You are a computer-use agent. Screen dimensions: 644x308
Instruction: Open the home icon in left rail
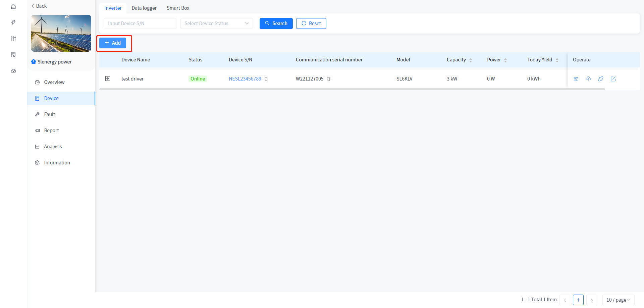point(13,6)
